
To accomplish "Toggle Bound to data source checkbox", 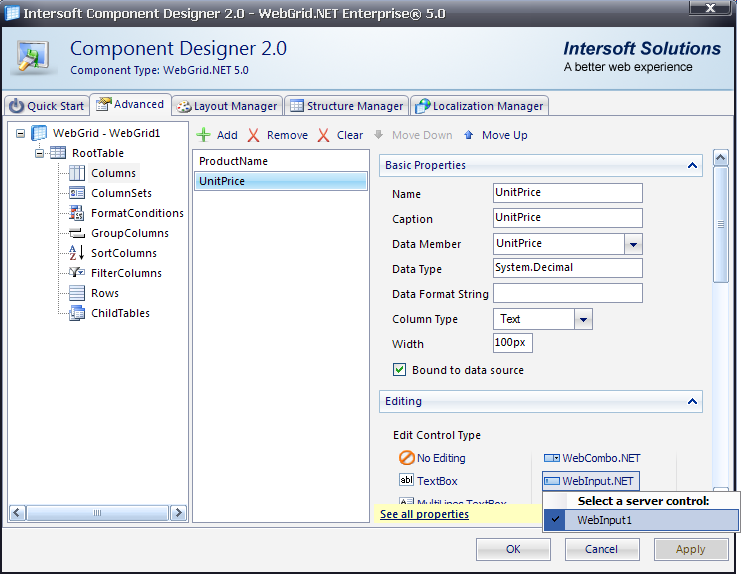I will (x=399, y=370).
